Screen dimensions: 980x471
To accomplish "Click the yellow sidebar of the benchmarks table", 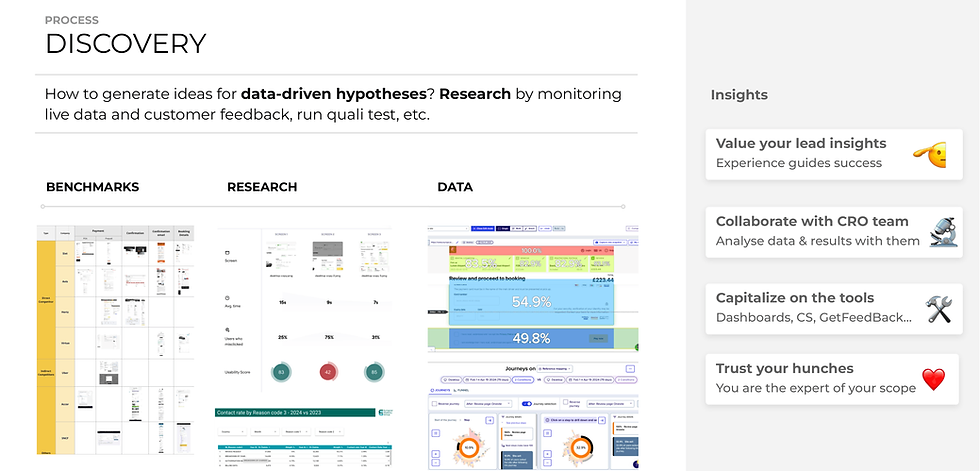I will (46, 348).
